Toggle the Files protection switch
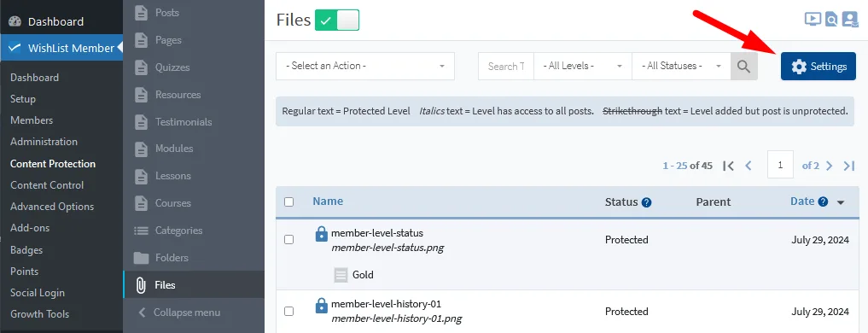This screenshot has height=333, width=868. 337,20
